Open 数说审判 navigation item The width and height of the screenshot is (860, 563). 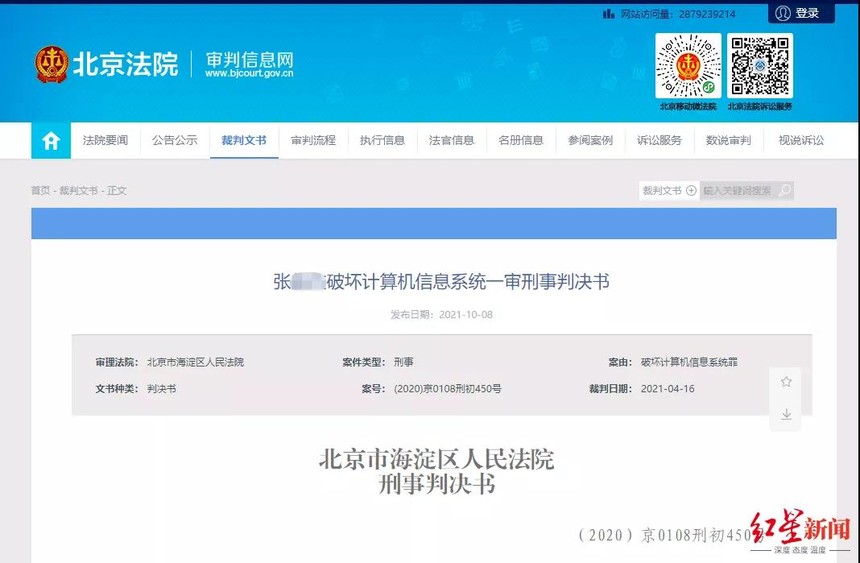pos(728,140)
